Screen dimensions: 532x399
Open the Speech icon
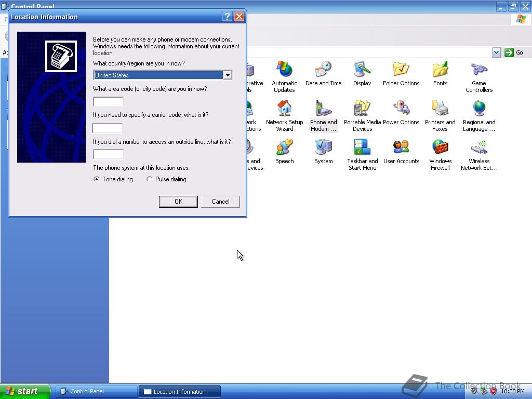tap(284, 147)
